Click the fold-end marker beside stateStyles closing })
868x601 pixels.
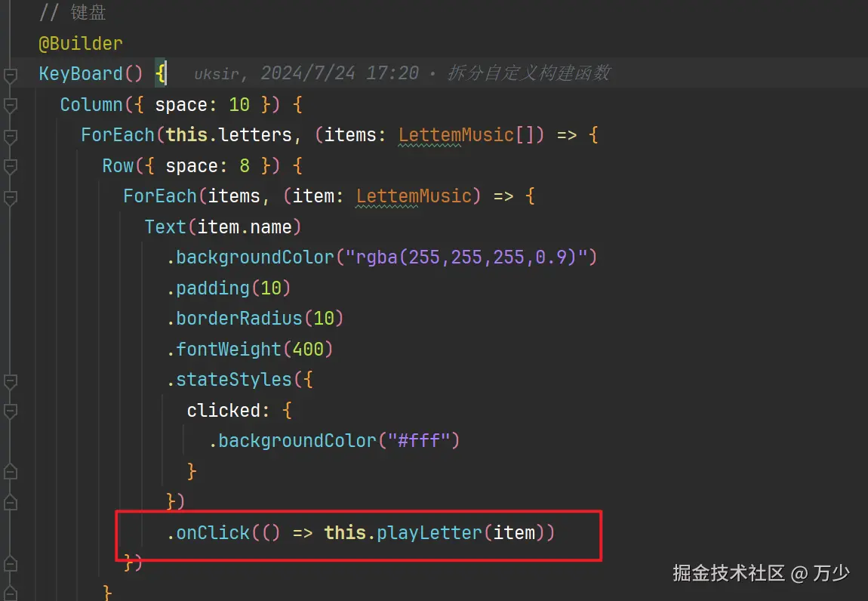10,502
